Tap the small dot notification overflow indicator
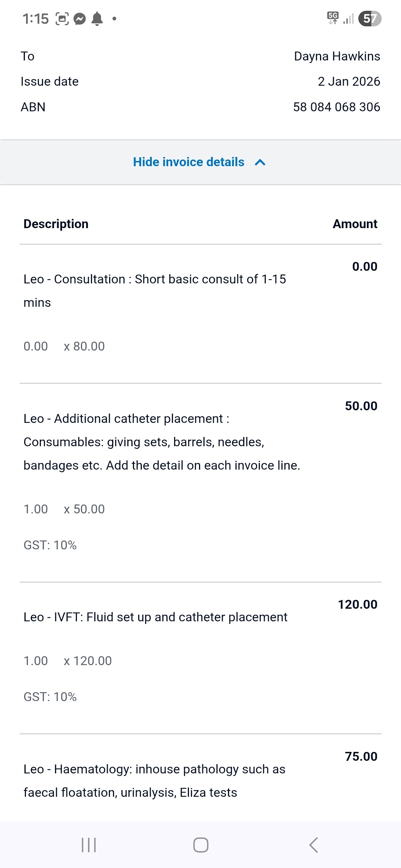The height and width of the screenshot is (868, 401). coord(114,19)
